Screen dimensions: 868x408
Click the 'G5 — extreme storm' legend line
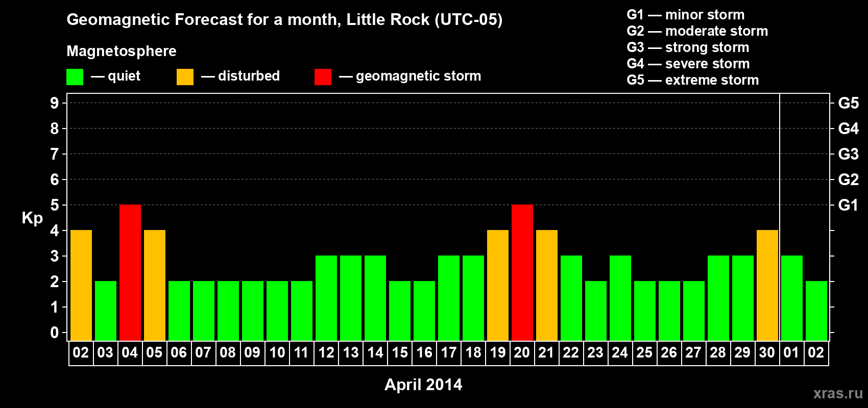[693, 80]
